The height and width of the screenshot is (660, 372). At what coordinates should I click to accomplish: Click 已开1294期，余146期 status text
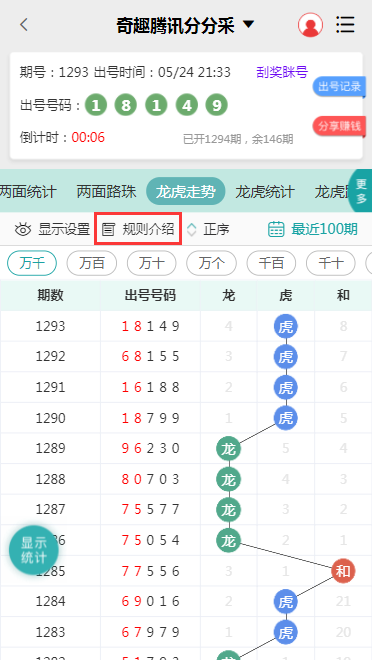tap(238, 139)
